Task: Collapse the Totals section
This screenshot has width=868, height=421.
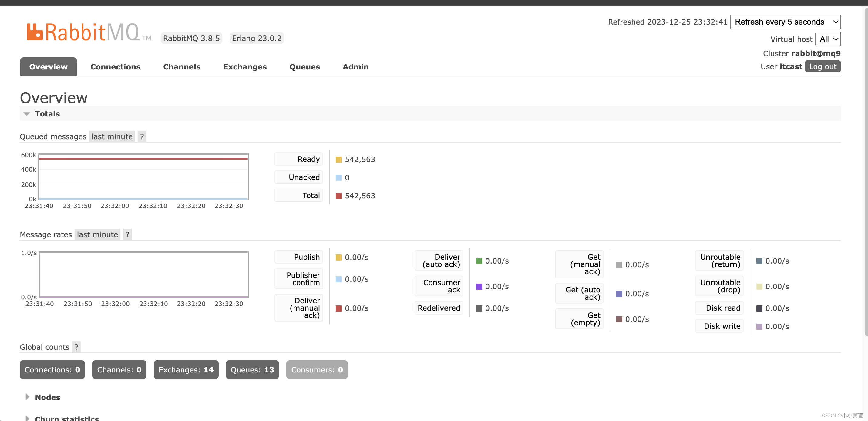Action: pos(27,114)
